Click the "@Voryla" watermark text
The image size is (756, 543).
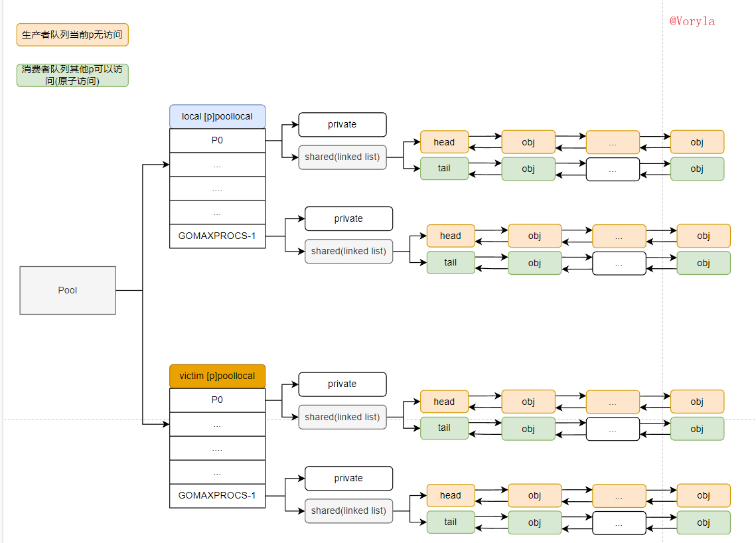point(693,20)
